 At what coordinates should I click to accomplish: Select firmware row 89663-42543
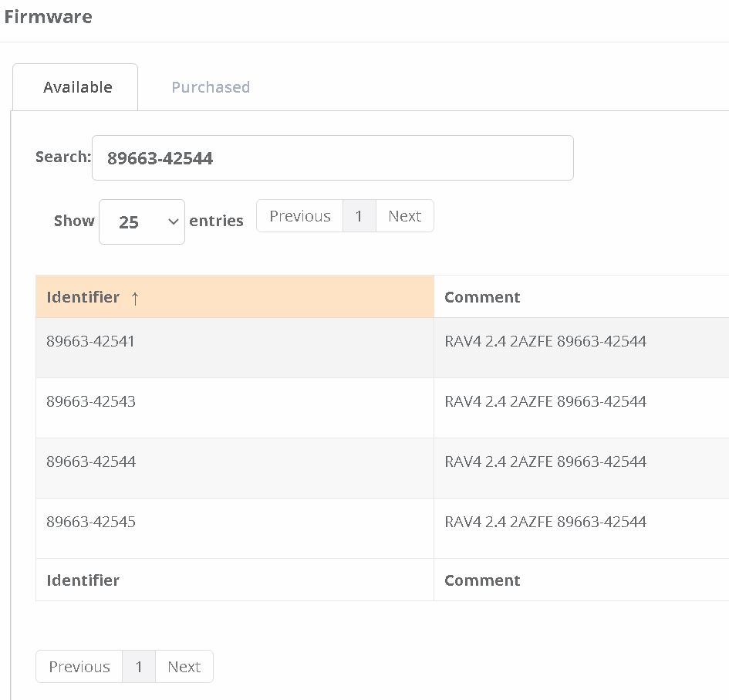pos(91,401)
